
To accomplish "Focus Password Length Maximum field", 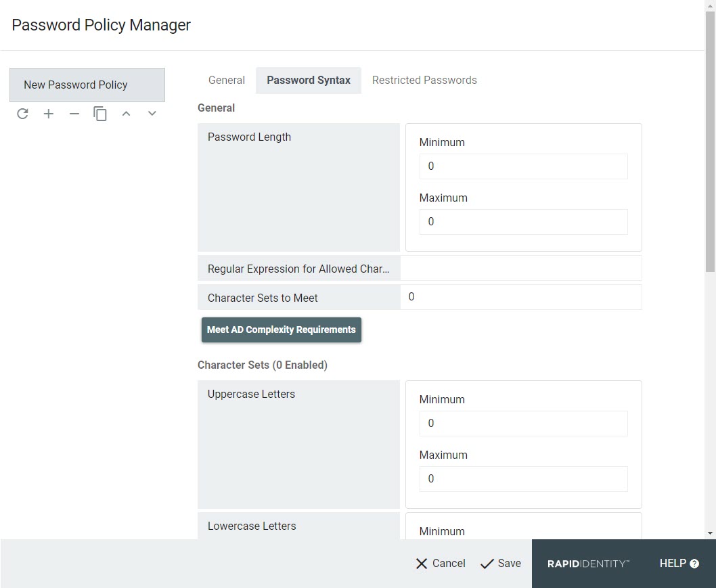I will click(x=523, y=222).
